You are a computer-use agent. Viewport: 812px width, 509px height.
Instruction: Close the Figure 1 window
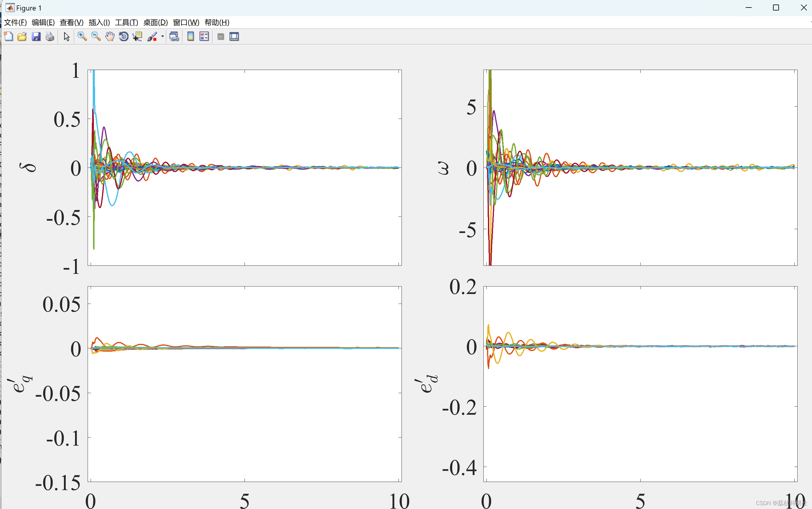tap(804, 8)
